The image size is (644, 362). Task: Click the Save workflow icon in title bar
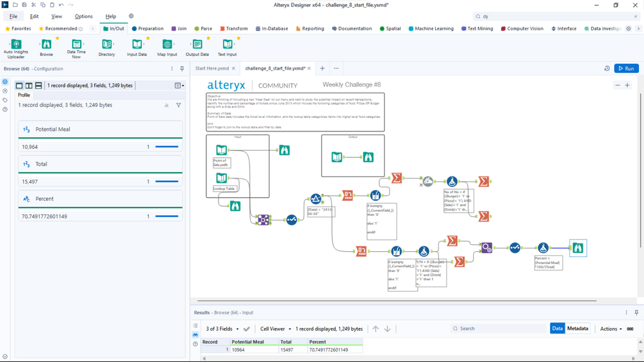tap(24, 5)
